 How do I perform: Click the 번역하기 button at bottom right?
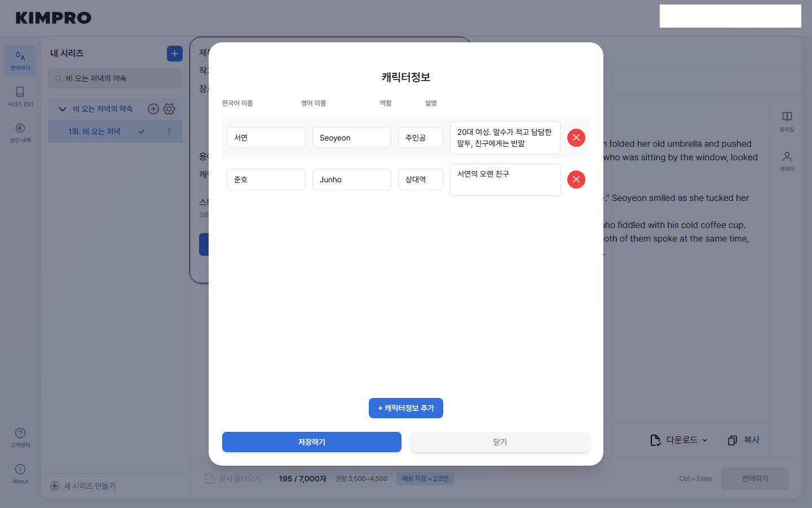755,479
